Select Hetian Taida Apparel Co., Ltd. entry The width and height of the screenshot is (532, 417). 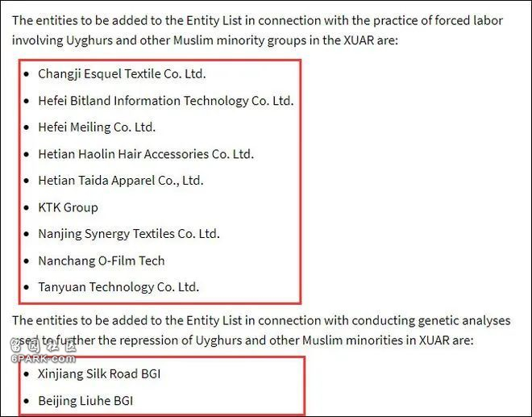121,181
